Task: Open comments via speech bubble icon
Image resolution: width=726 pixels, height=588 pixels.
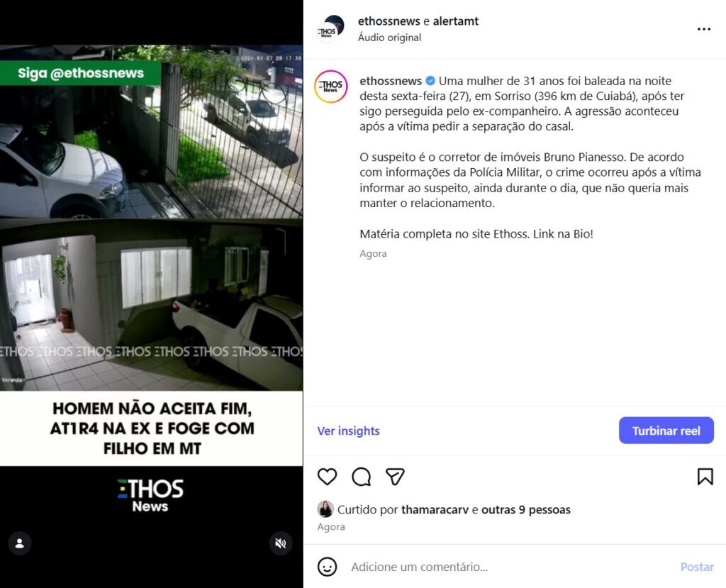Action: [x=361, y=477]
